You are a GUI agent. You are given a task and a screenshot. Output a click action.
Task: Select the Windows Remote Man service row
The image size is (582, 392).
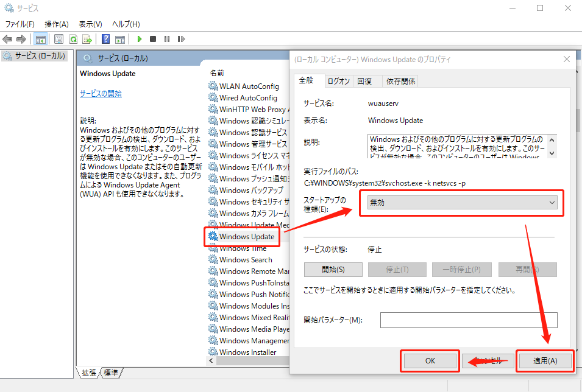click(248, 271)
